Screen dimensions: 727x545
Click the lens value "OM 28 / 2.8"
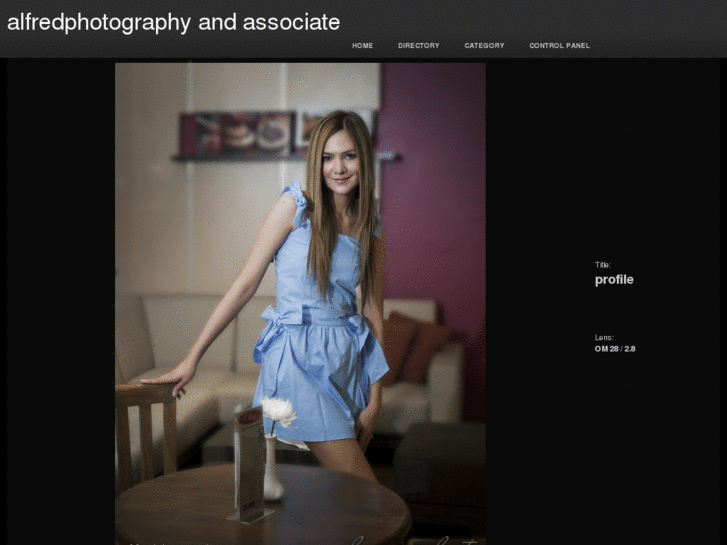(615, 349)
